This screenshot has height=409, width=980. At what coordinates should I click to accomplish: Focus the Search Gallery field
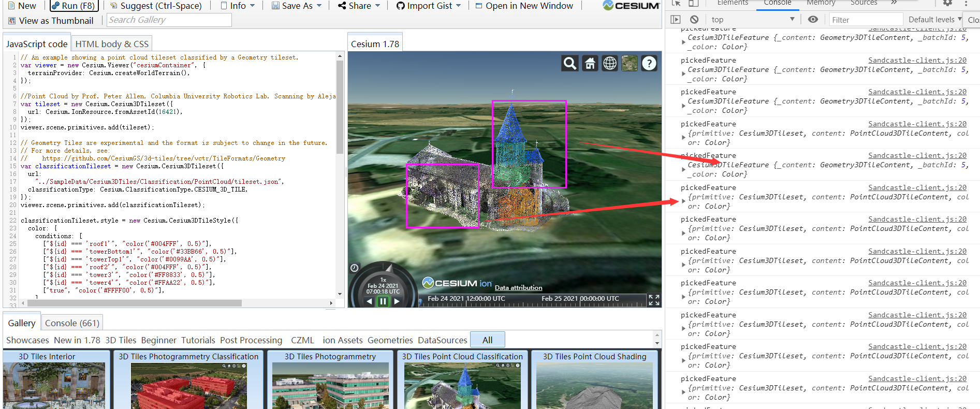pos(169,20)
